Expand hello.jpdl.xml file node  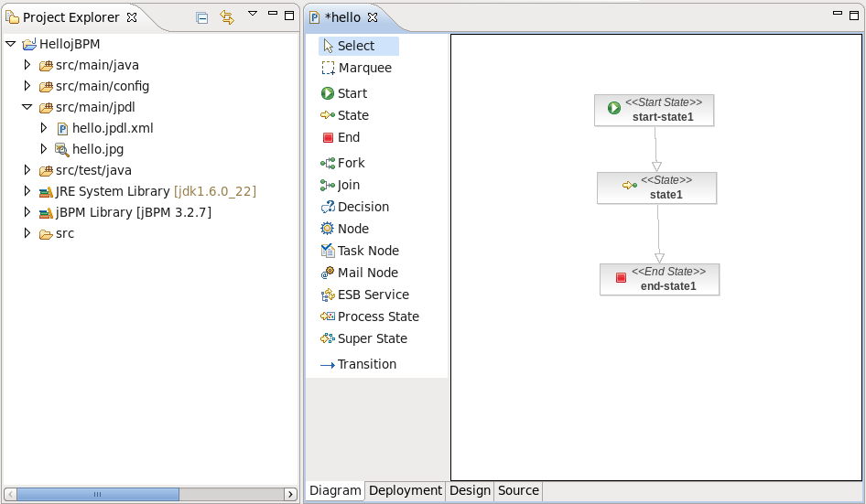point(44,127)
